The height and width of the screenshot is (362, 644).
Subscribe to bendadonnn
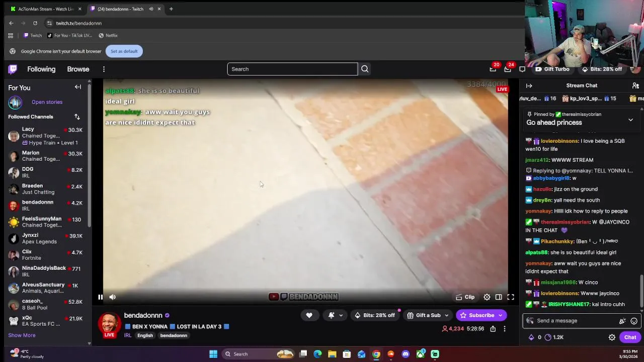click(x=481, y=315)
